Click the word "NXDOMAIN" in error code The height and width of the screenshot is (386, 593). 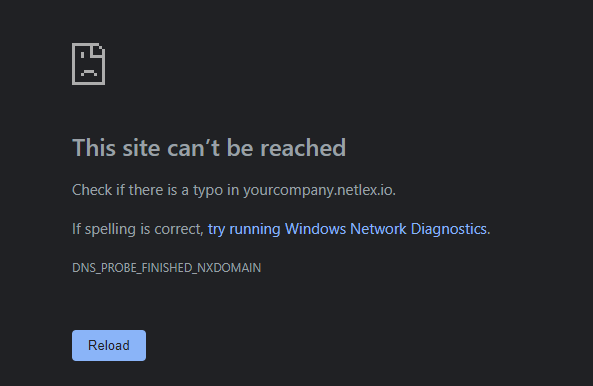229,268
